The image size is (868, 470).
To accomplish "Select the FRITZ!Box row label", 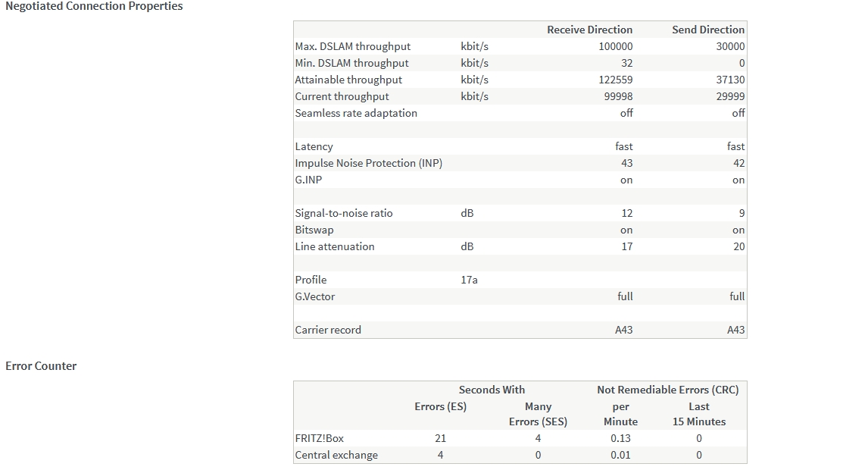I will click(x=319, y=438).
